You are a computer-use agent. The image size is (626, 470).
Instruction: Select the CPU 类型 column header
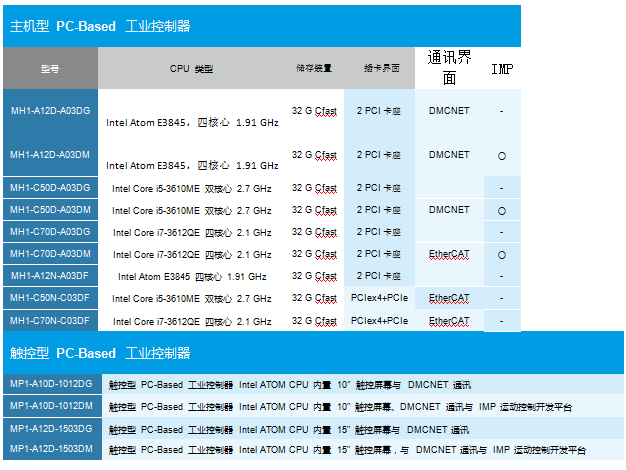coord(191,69)
